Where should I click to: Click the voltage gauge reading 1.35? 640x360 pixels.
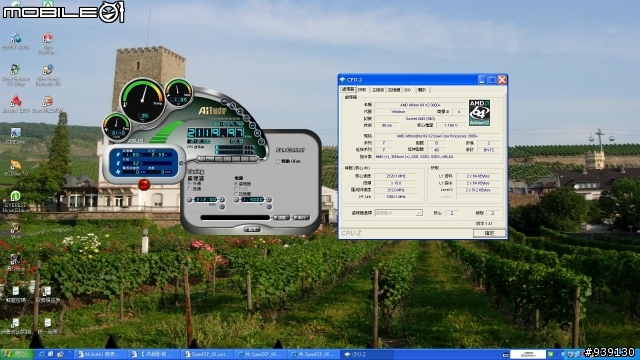(179, 93)
